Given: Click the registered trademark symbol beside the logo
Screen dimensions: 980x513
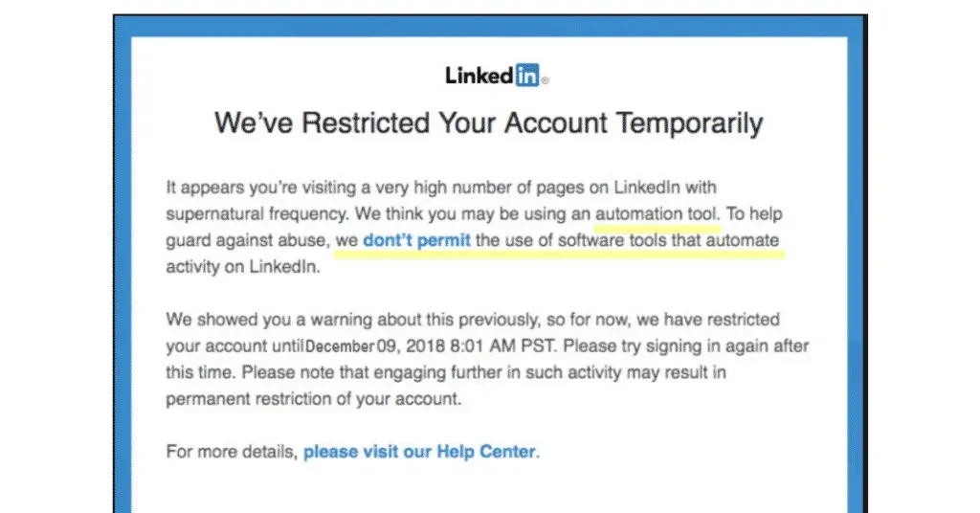Looking at the screenshot, I should (546, 81).
